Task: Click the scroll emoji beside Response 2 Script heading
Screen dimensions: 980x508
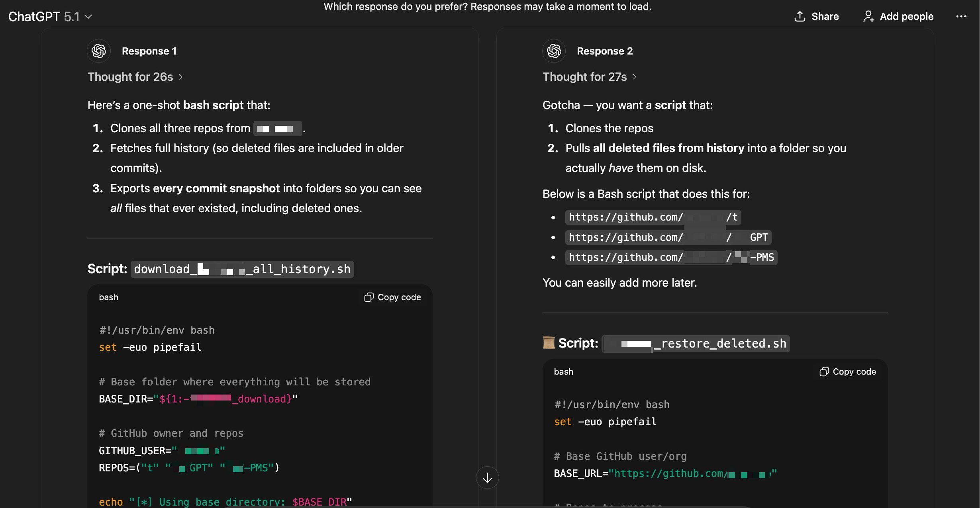Action: point(549,343)
